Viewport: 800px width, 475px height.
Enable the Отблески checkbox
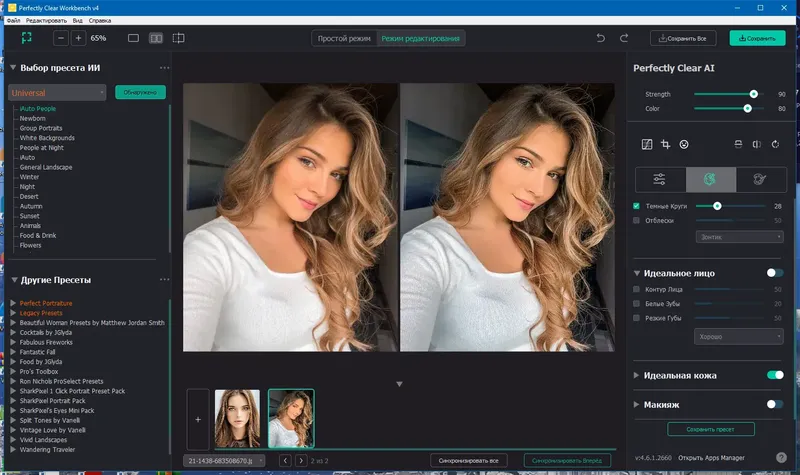click(636, 220)
